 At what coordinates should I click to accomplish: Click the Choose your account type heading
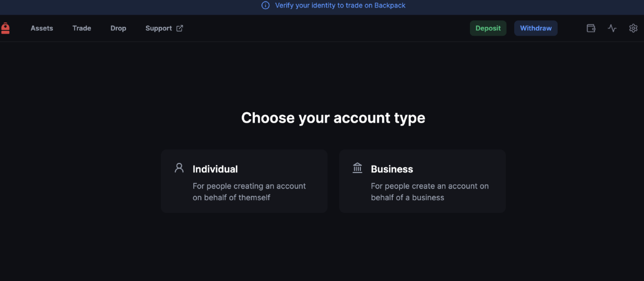pyautogui.click(x=333, y=118)
